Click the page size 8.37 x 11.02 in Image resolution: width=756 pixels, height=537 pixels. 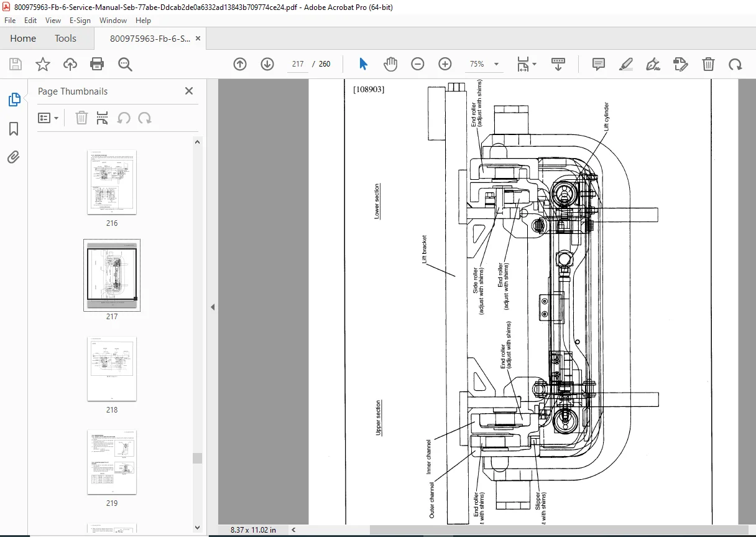click(253, 530)
